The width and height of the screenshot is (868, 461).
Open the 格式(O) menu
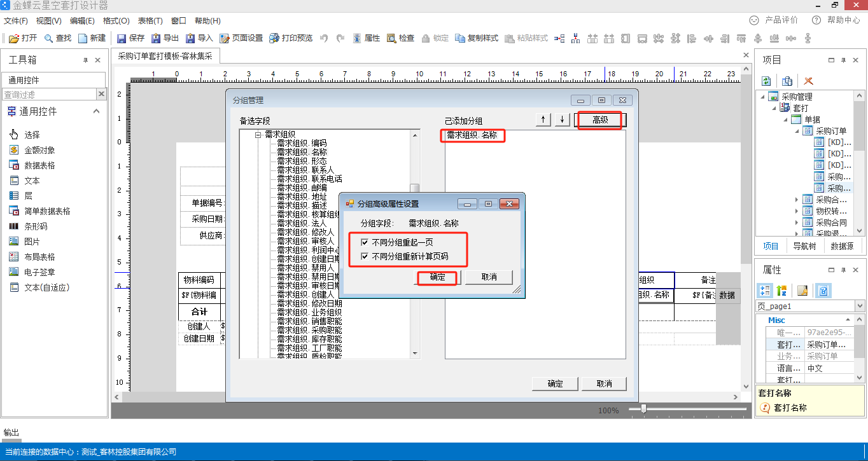point(116,21)
